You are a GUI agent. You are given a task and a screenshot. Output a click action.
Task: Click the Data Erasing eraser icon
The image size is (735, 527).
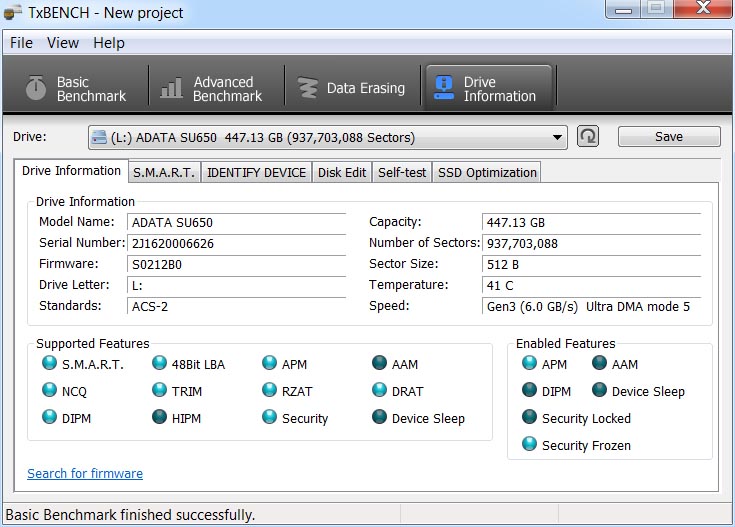point(308,88)
